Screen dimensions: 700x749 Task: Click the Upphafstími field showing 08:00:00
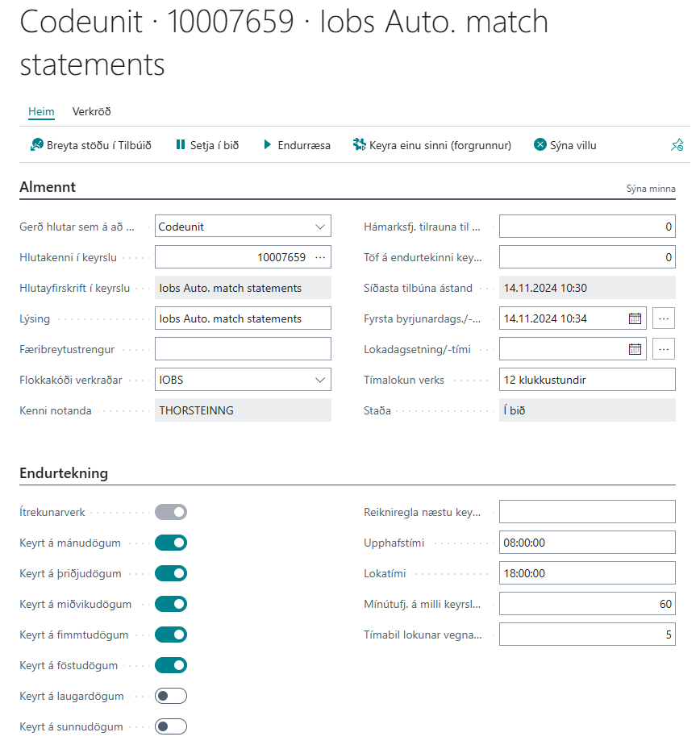[x=587, y=543]
